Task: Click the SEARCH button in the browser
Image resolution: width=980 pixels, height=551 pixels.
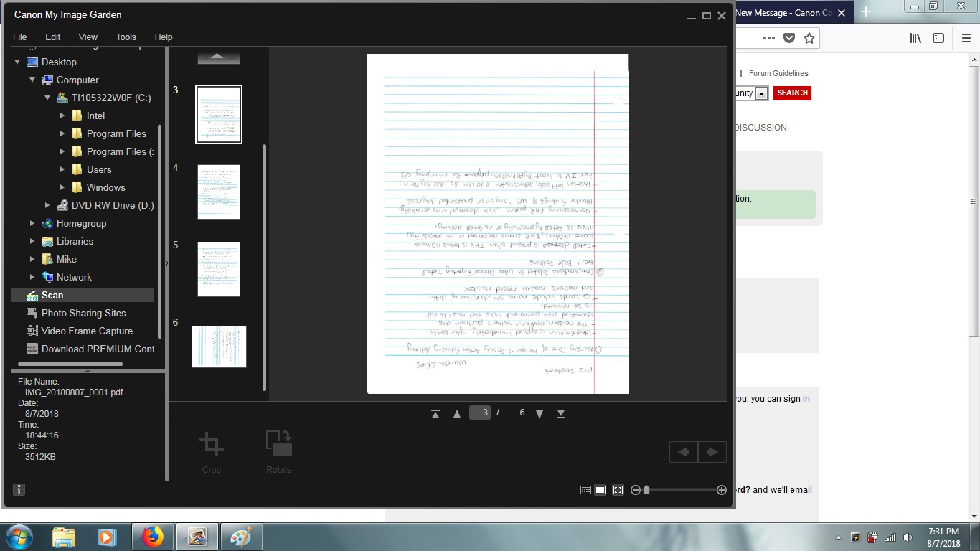Action: tap(792, 93)
